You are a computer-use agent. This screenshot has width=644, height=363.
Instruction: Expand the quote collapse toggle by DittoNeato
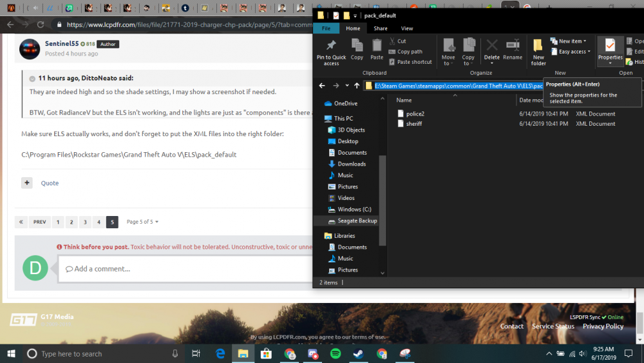click(32, 79)
